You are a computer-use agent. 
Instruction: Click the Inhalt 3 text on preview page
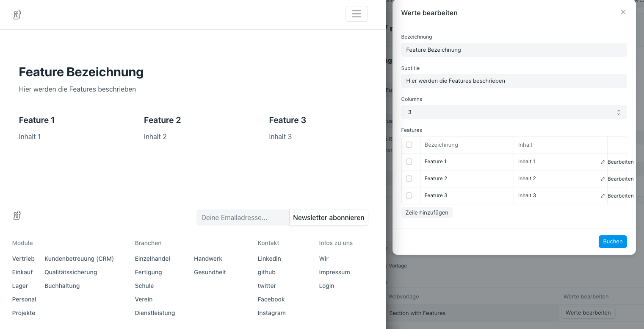(x=280, y=137)
